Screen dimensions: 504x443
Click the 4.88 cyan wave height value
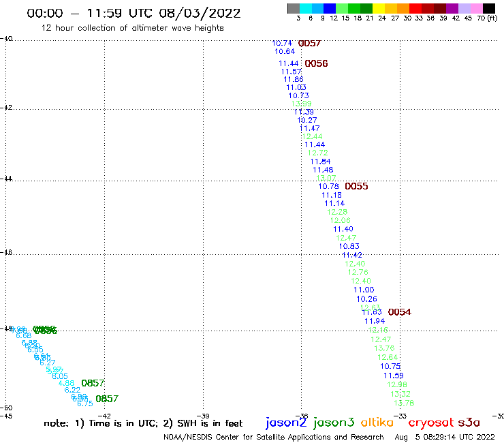(66, 384)
